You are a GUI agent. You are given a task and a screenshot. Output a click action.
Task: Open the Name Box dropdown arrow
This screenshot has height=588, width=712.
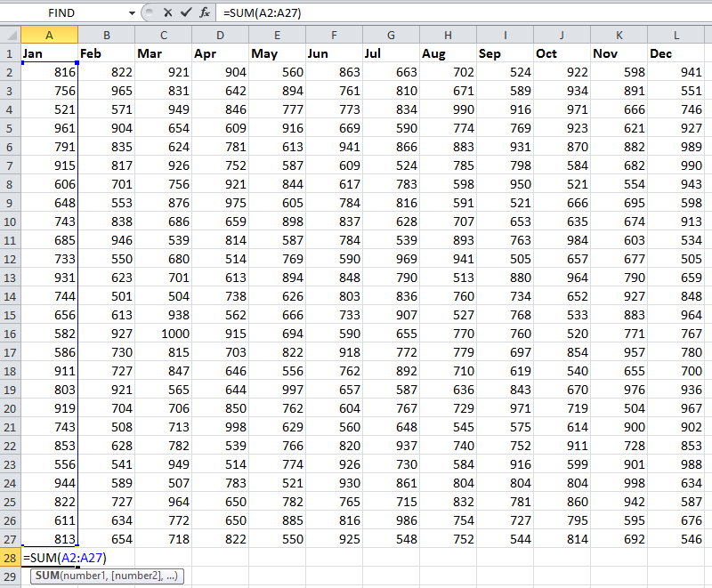coord(131,12)
